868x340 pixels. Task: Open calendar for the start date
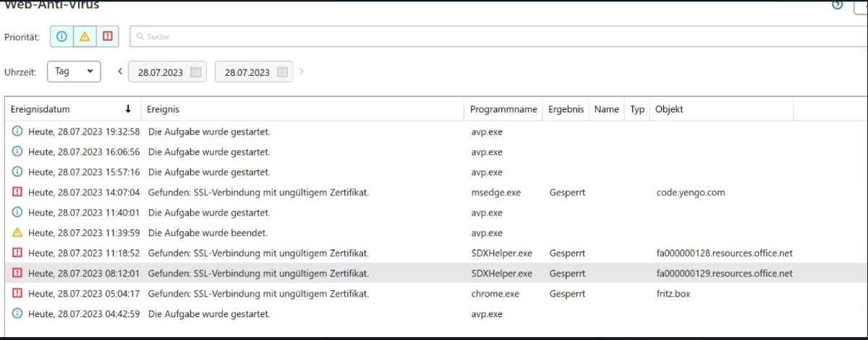tap(196, 72)
